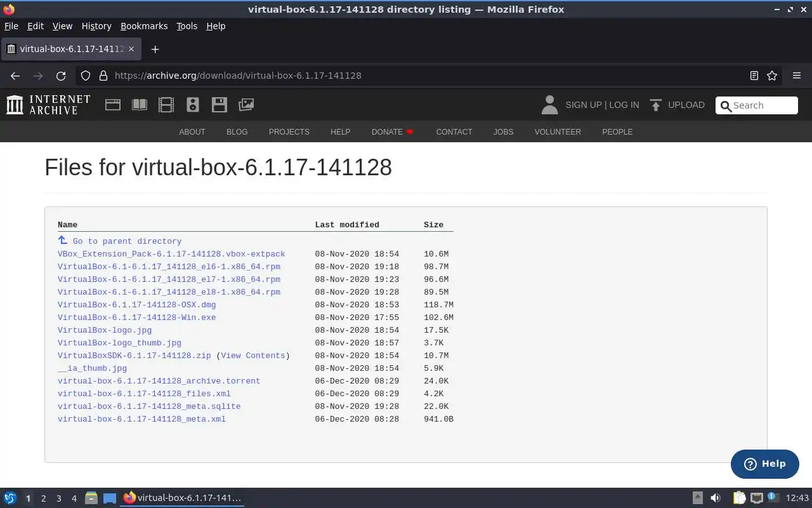Open the VOLUNTEER navigation link
This screenshot has height=508, width=812.
tap(558, 132)
